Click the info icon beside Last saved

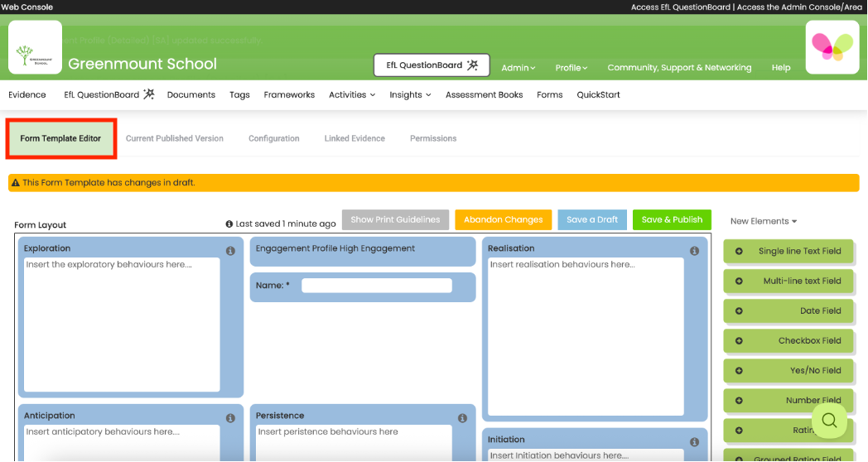[229, 224]
